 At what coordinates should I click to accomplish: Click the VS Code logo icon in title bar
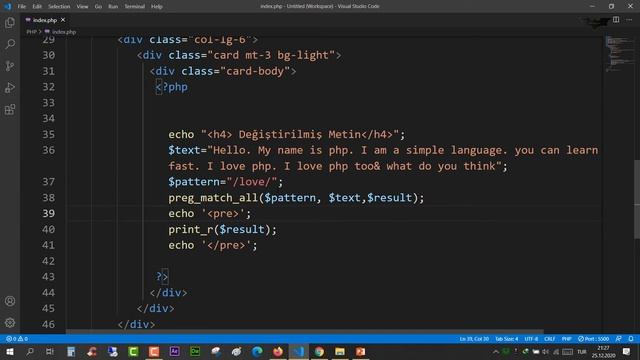click(7, 6)
